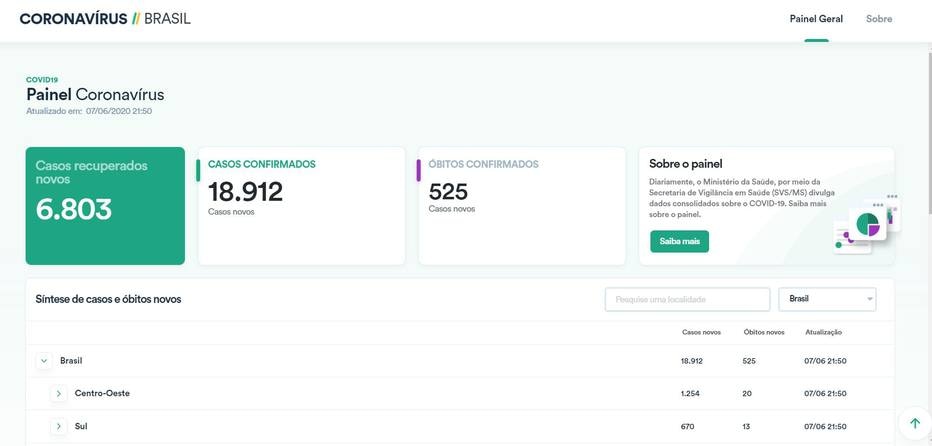Click the Sul region name
932x446 pixels.
pyautogui.click(x=81, y=427)
